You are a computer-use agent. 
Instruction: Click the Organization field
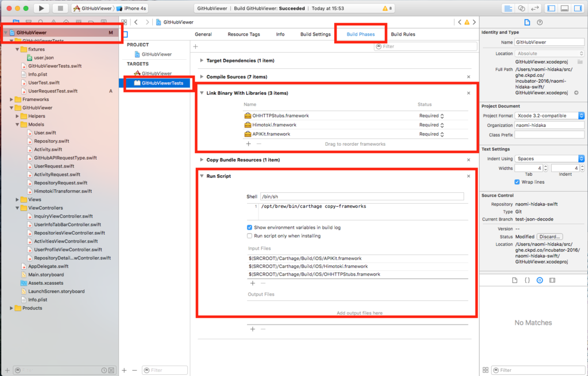pyautogui.click(x=550, y=125)
